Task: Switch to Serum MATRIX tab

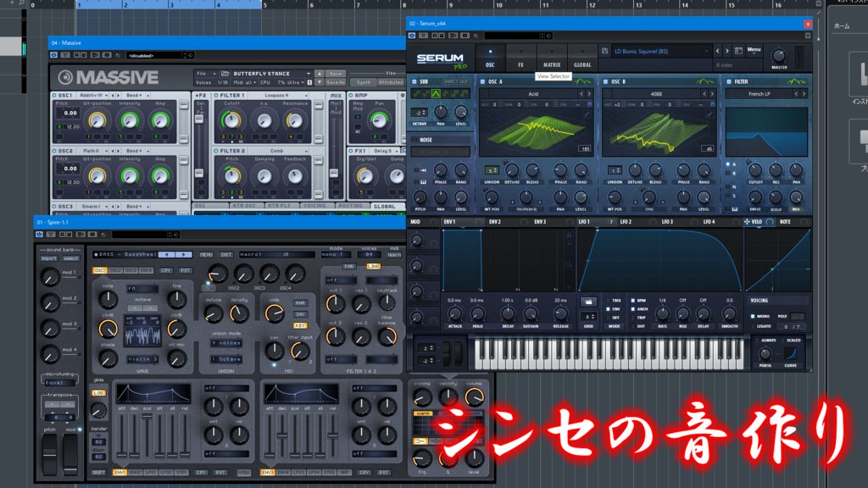Action: [x=552, y=58]
